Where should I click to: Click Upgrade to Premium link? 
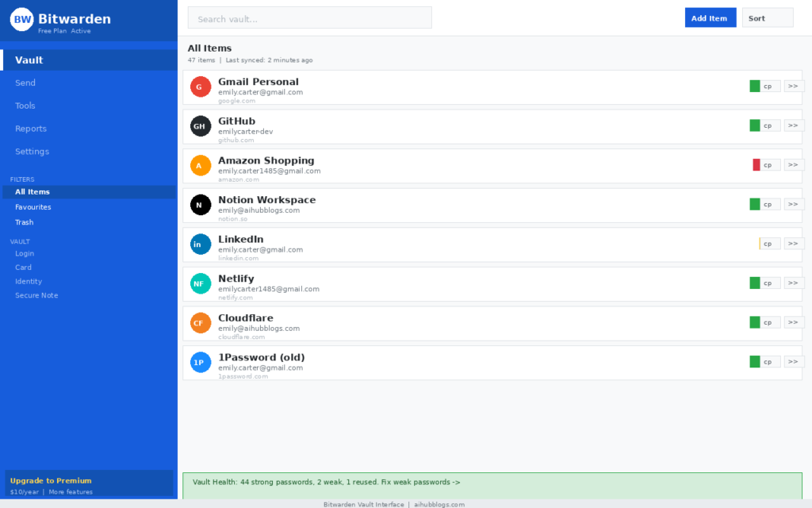51,480
